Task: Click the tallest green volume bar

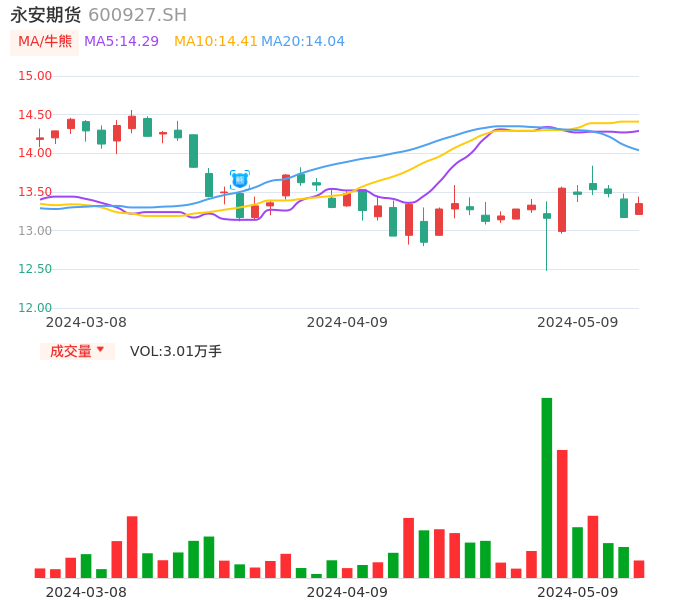Action: [546, 488]
